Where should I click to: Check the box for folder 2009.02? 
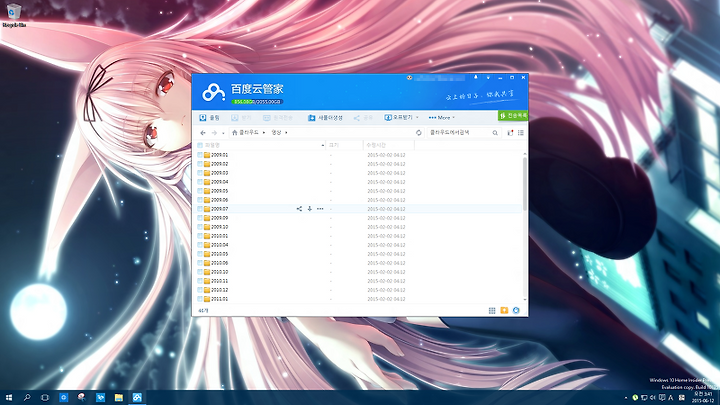click(x=200, y=164)
